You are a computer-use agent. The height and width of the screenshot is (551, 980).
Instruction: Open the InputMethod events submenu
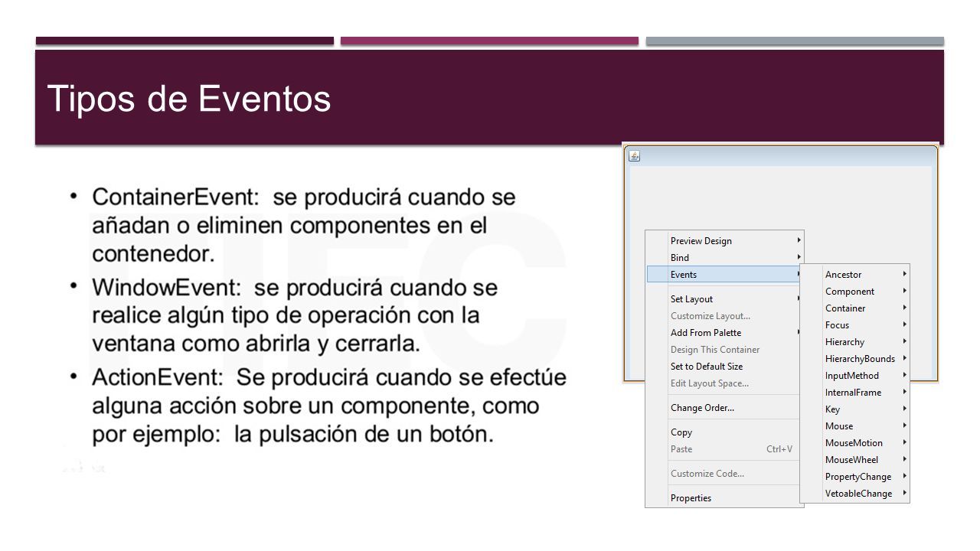tap(855, 375)
